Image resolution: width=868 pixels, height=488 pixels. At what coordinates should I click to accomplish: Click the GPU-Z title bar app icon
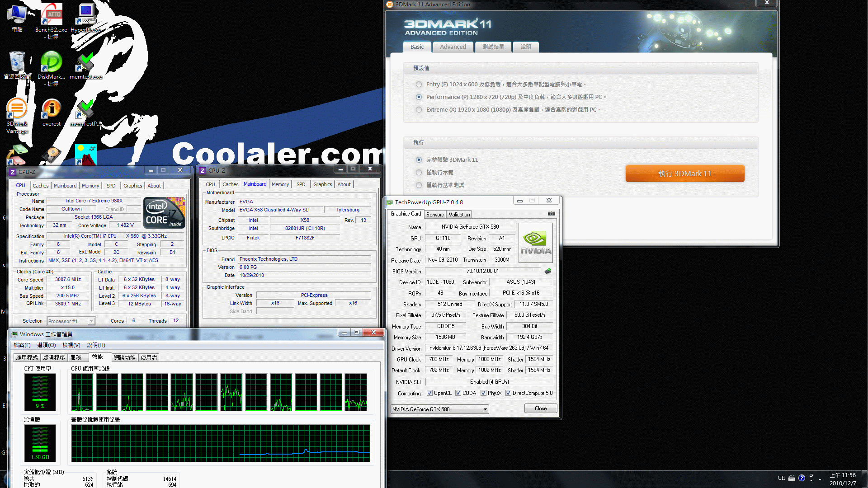click(x=390, y=202)
